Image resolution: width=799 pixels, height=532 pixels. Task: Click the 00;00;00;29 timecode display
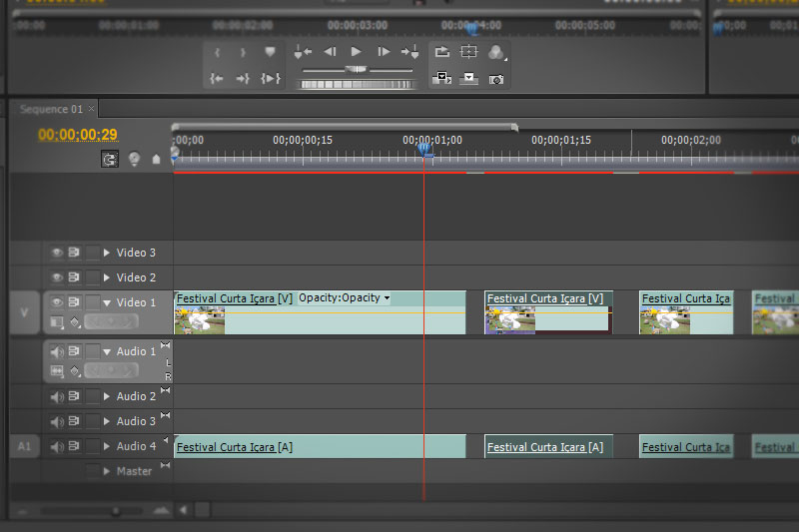[78, 135]
